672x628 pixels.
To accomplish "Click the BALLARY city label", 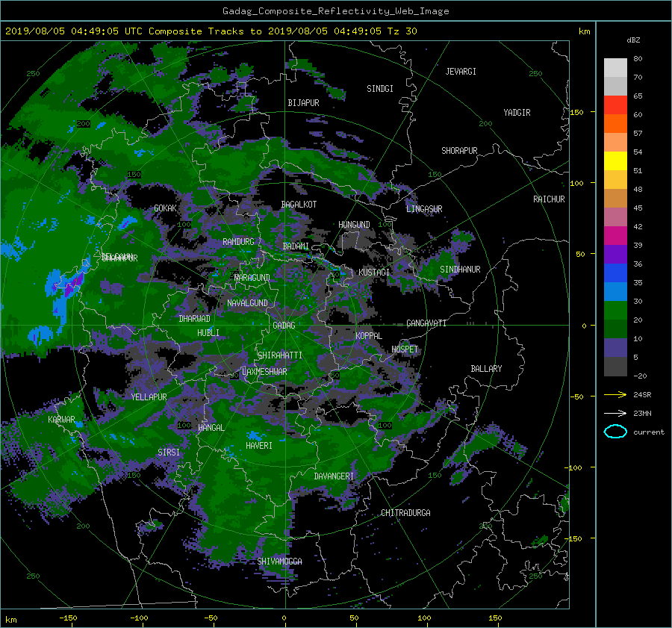I will tap(486, 369).
